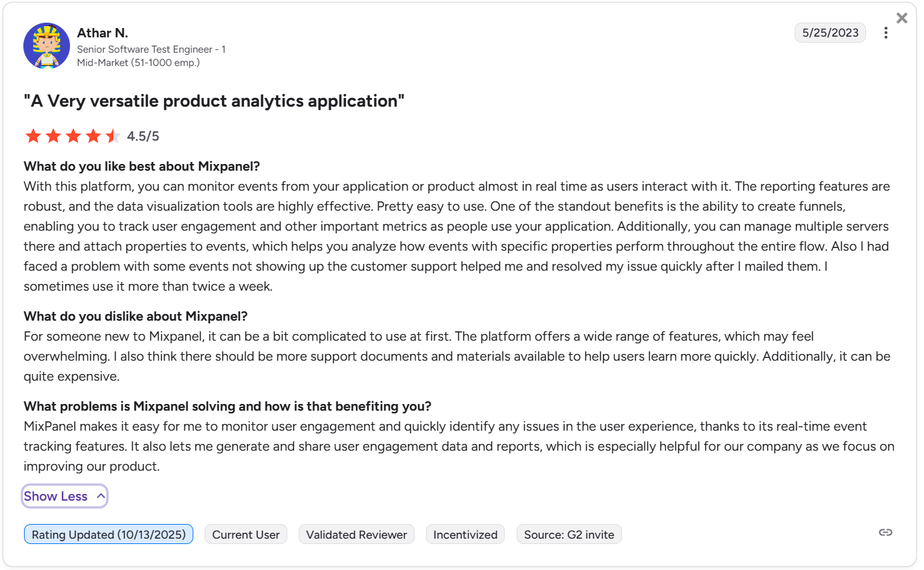Select the Current User tag
924x570 pixels.
pos(246,535)
